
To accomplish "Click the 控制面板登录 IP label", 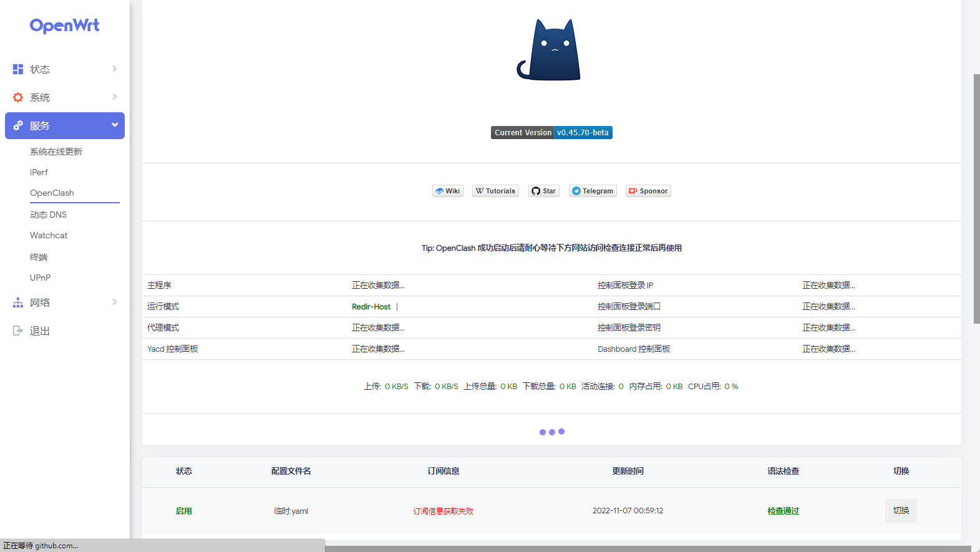I will tap(625, 285).
